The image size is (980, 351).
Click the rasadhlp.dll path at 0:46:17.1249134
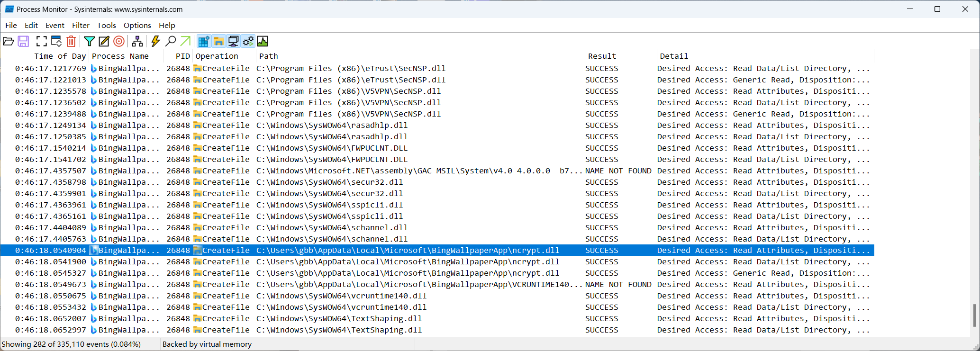click(x=332, y=125)
